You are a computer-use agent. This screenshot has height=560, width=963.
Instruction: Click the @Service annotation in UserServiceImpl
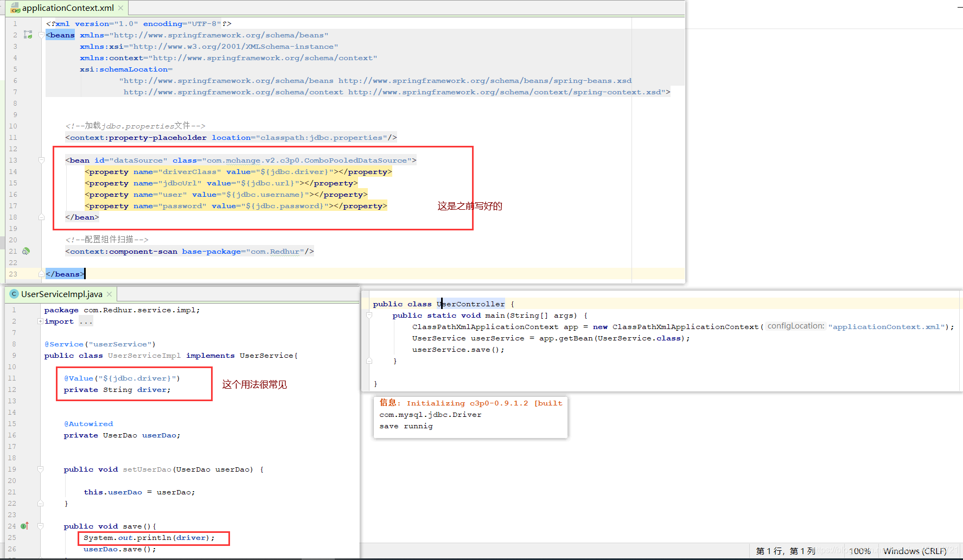tap(64, 344)
